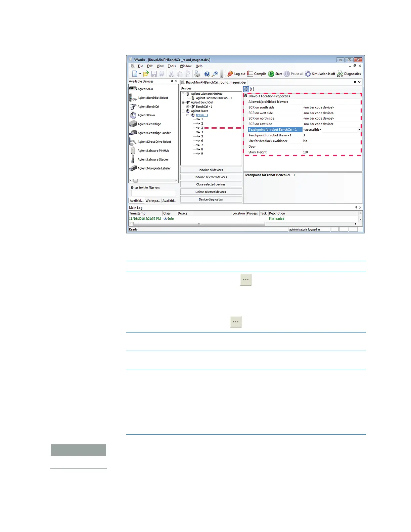Open the BravoMiniPHBenchCel_round_magnet.dev tab
Screen dimensions: 411x532
click(x=214, y=82)
